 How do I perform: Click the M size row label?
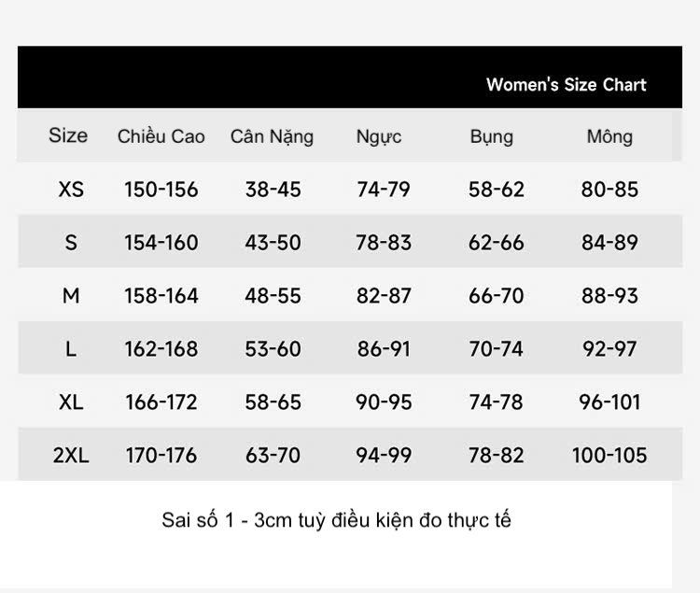point(71,296)
